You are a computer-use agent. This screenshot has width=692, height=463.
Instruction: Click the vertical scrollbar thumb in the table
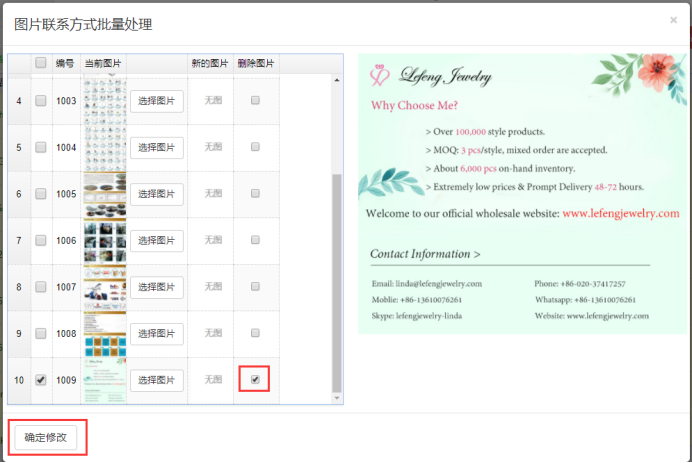point(337,283)
